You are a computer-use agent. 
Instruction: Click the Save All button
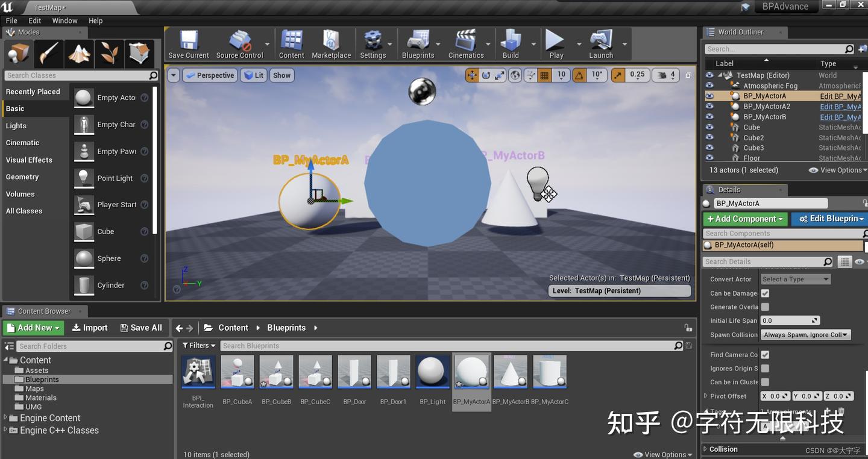pos(141,327)
